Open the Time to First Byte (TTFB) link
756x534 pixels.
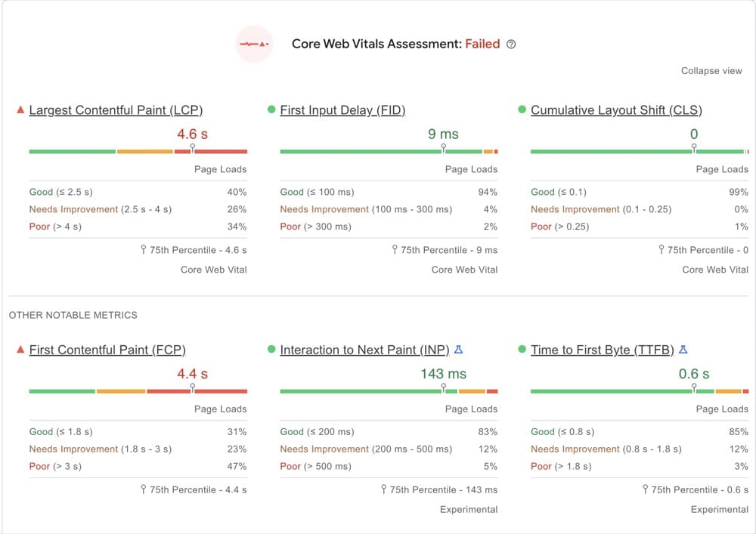pyautogui.click(x=602, y=350)
